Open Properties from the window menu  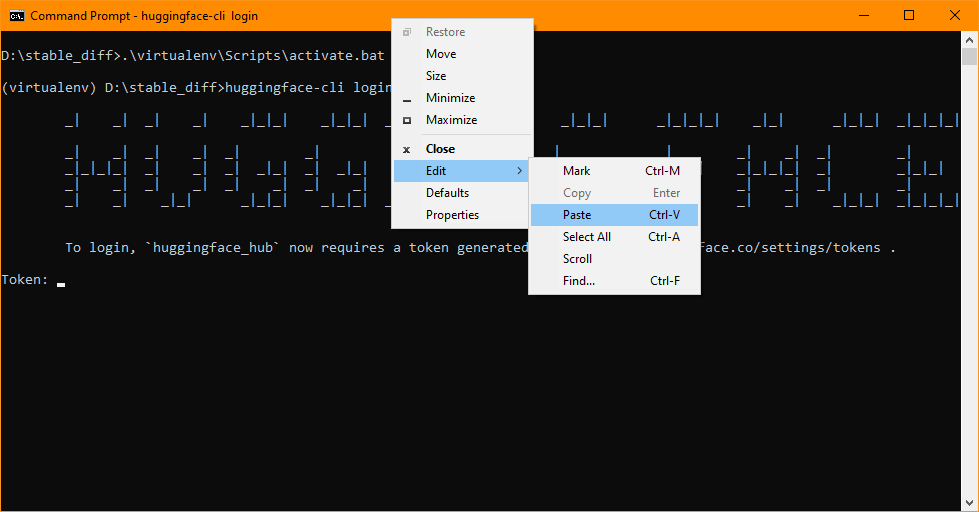coord(462,214)
